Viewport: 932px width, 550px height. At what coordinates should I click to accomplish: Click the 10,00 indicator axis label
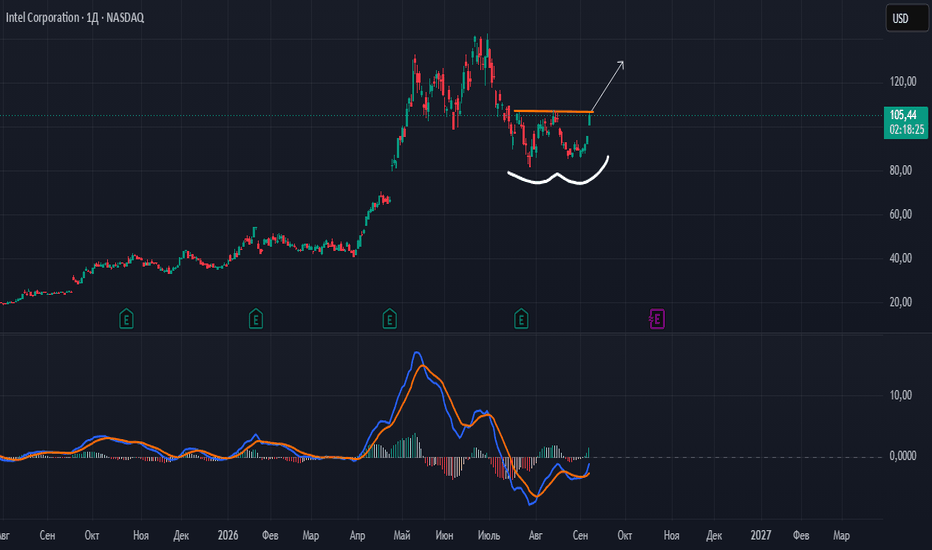tap(900, 395)
